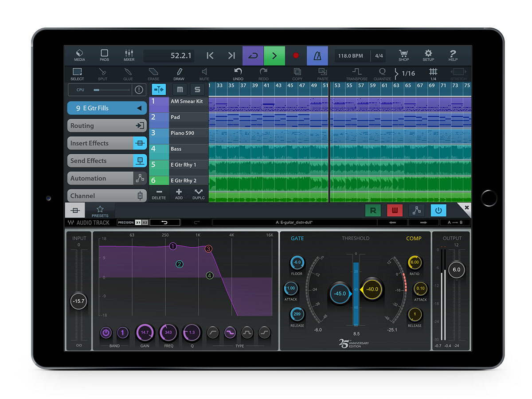Image resolution: width=532 pixels, height=399 pixels.
Task: Select the Split tool
Action: pyautogui.click(x=102, y=74)
